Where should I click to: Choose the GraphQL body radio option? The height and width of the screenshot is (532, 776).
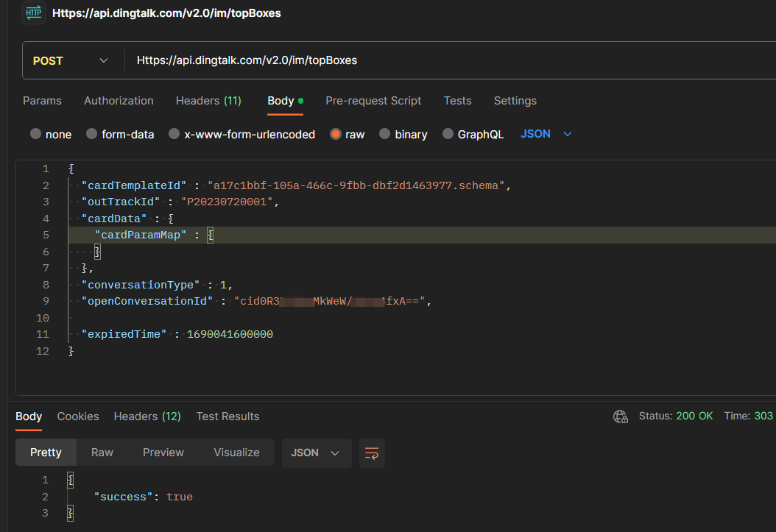448,134
